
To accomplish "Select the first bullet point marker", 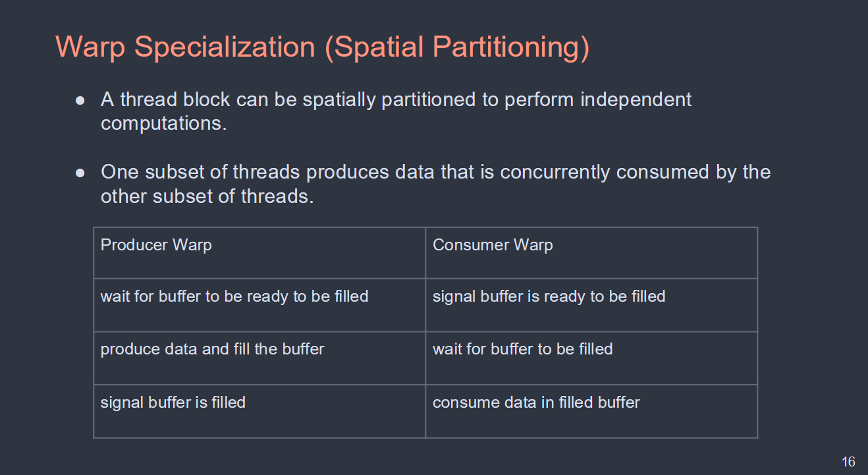I will (80, 101).
